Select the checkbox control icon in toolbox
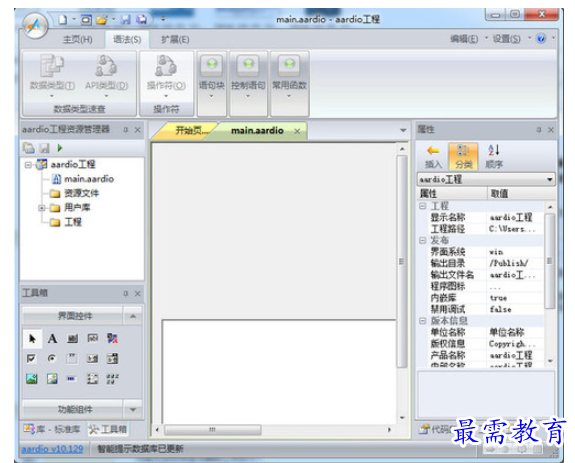This screenshot has height=463, width=575. pyautogui.click(x=32, y=359)
